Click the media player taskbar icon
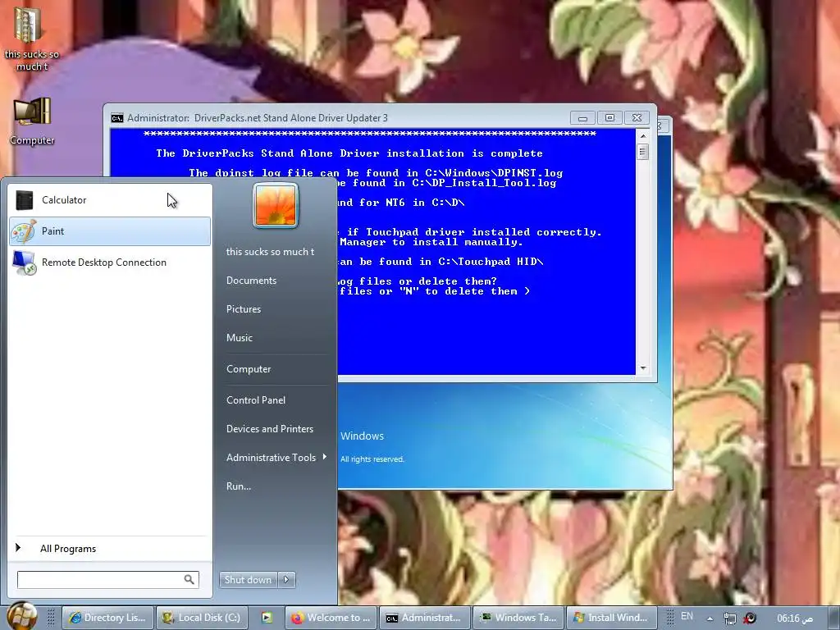840x630 pixels. [267, 618]
